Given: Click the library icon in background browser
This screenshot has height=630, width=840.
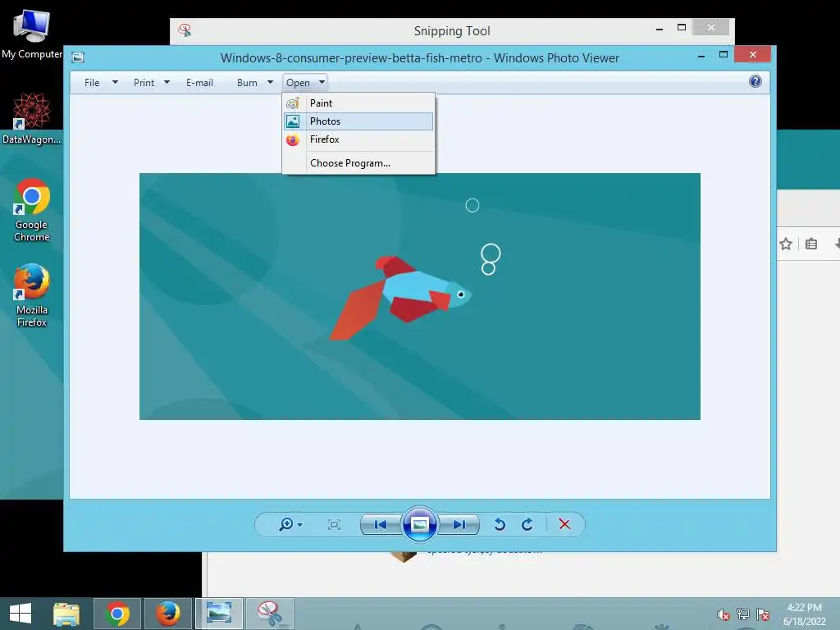Looking at the screenshot, I should click(x=811, y=244).
